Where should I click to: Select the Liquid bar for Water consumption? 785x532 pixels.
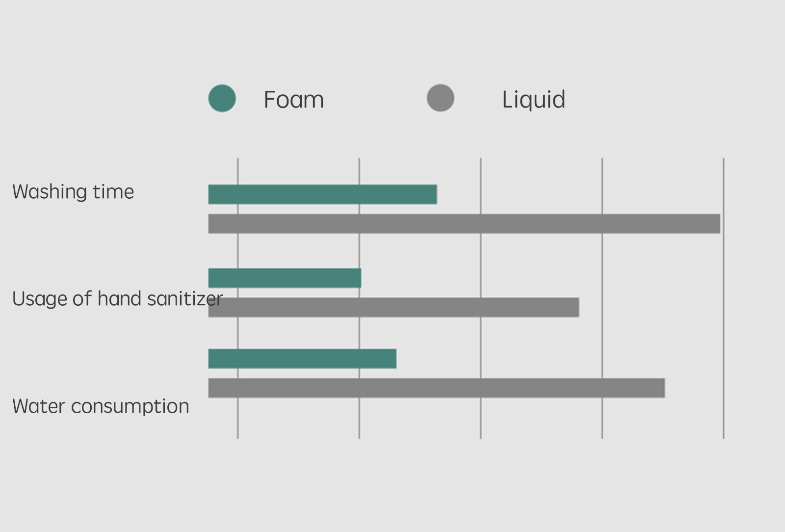(437, 388)
